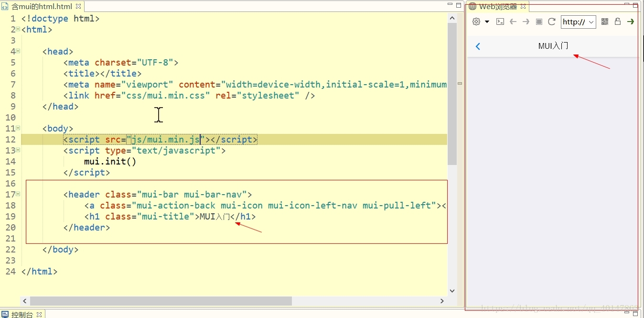This screenshot has height=318, width=644.
Task: Click line number 16 in the gutter
Action: [11, 184]
